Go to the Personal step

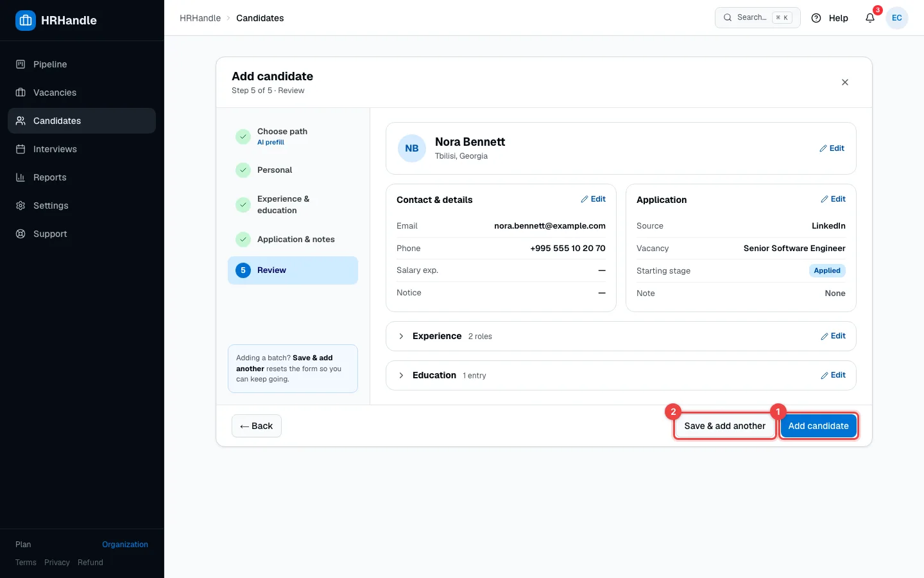click(293, 170)
